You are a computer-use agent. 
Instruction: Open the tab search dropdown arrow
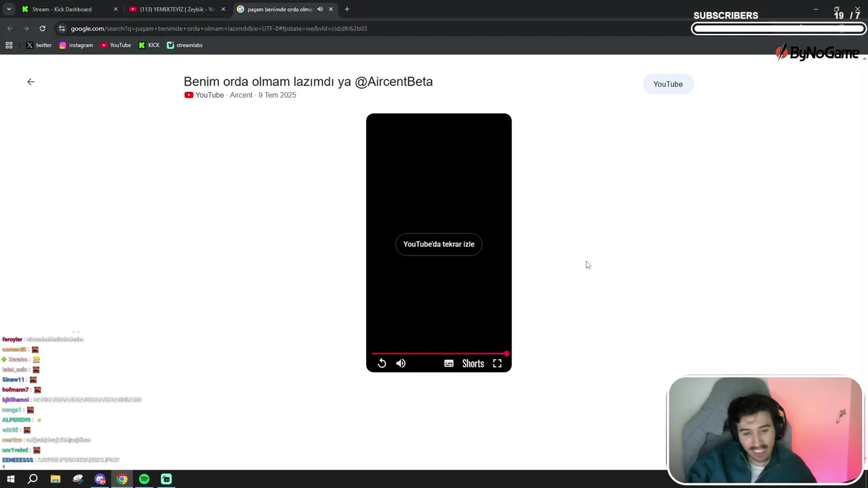[9, 9]
